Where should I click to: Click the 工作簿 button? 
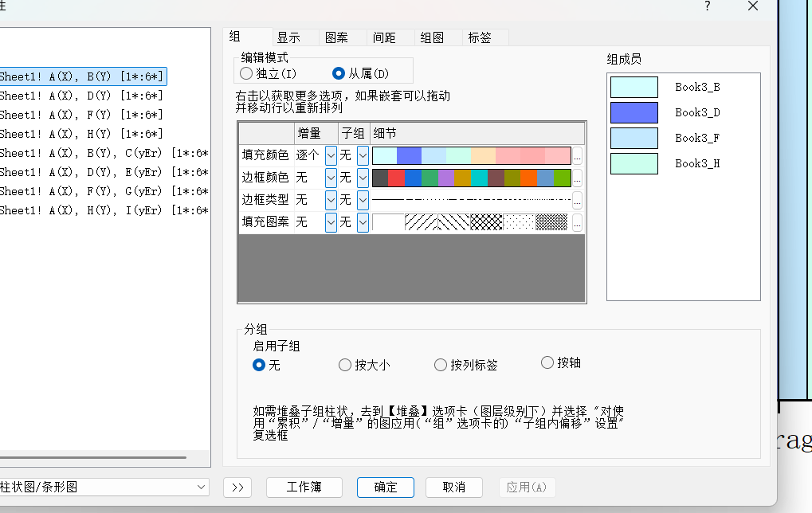pos(304,488)
